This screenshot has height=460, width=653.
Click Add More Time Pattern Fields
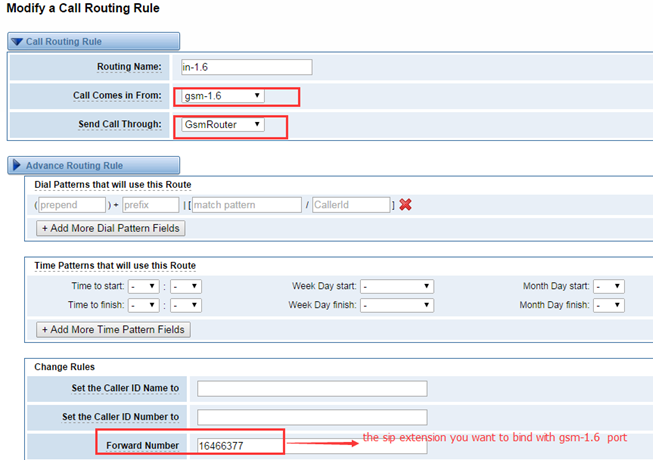113,329
